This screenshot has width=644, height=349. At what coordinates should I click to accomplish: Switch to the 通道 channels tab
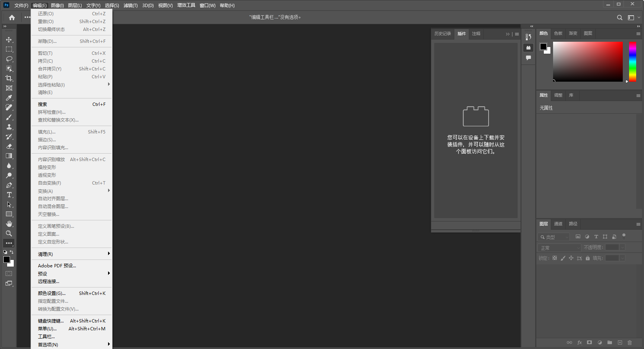click(x=558, y=224)
